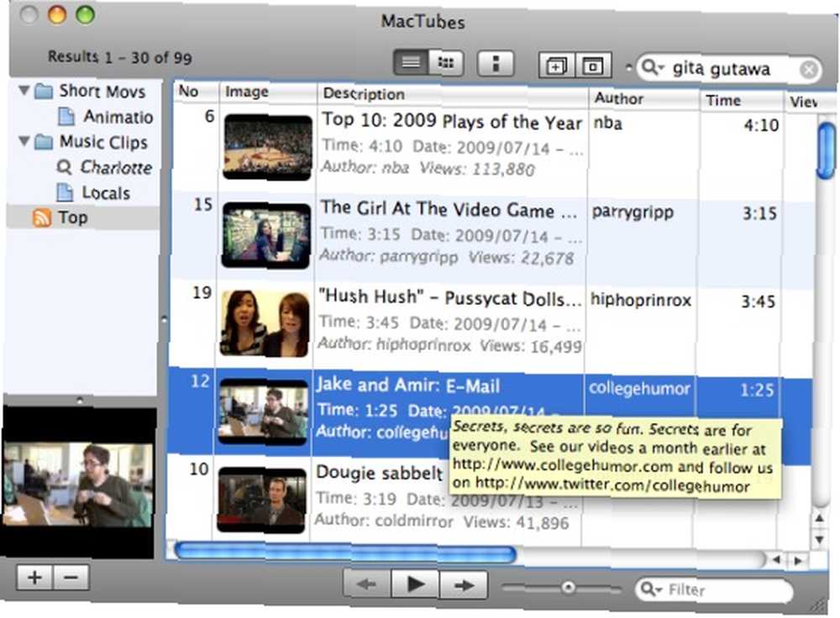This screenshot has height=618, width=840.
Task: Click the time cell '1:25'
Action: click(x=757, y=390)
